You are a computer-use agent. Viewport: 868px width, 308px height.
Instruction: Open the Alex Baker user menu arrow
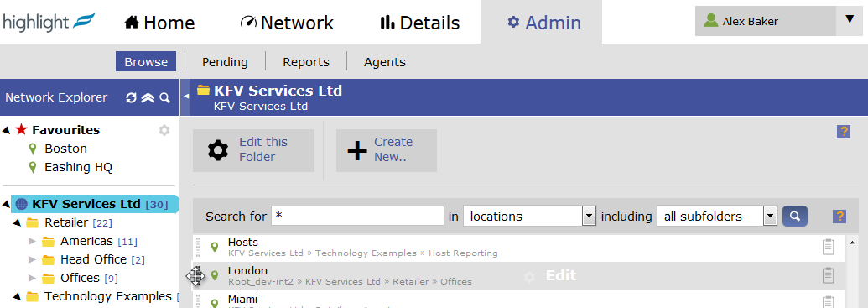point(850,20)
